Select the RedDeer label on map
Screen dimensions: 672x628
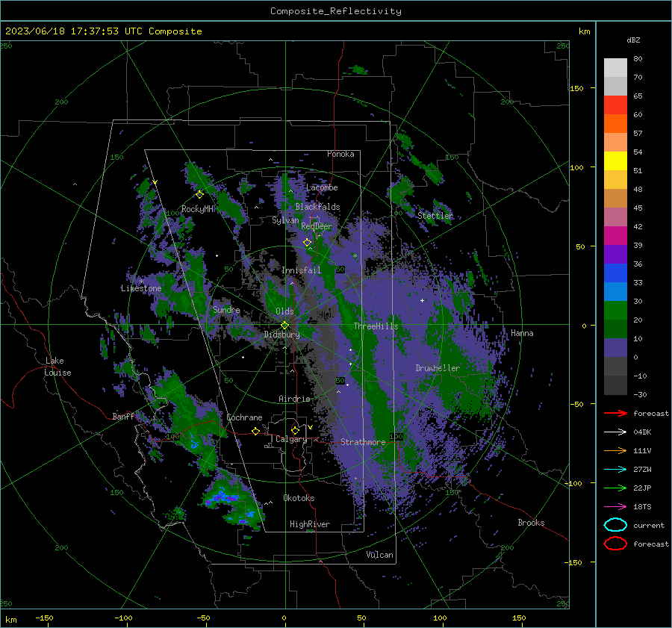317,226
